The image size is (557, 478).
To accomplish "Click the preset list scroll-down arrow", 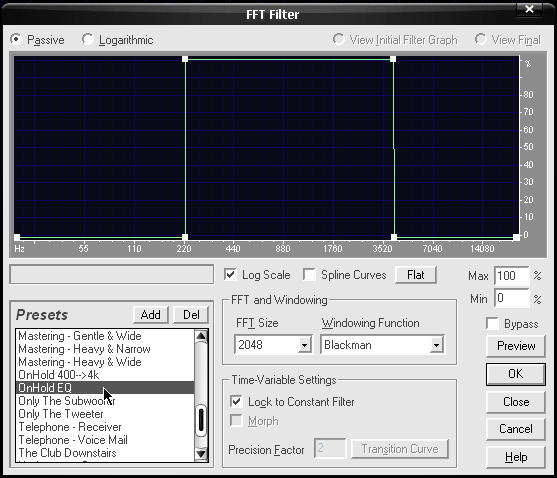I will pos(201,453).
